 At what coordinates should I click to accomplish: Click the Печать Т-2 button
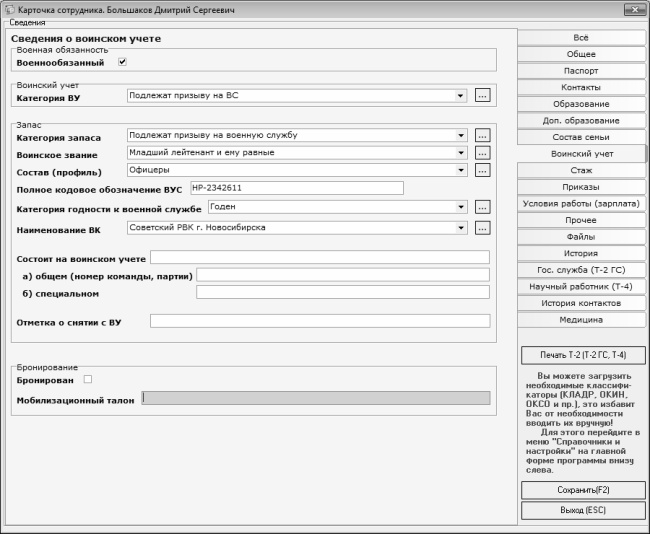583,355
